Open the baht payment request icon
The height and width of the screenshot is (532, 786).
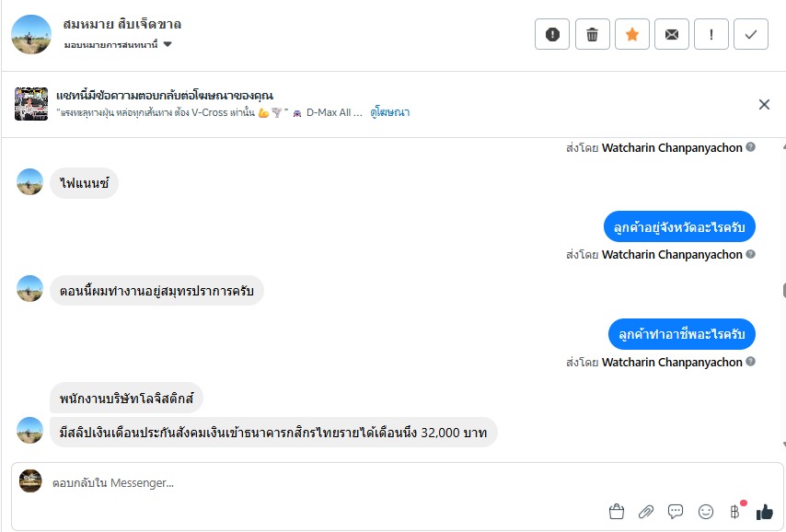click(734, 511)
